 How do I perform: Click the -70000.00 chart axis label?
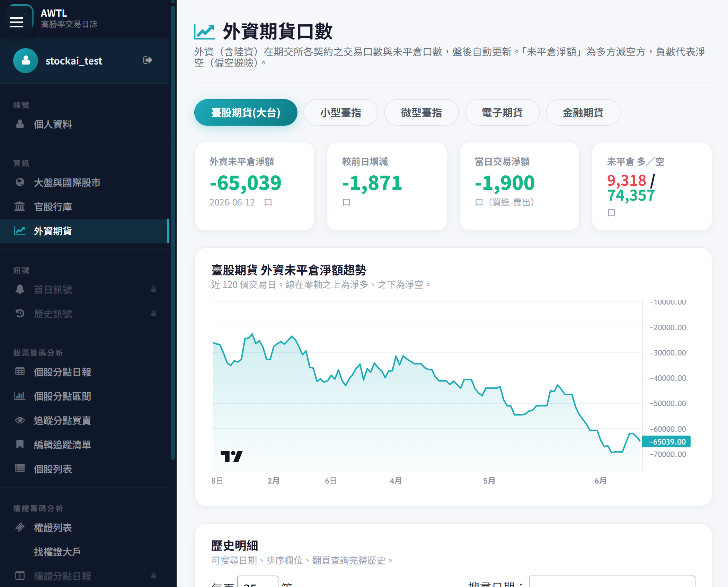pos(668,454)
